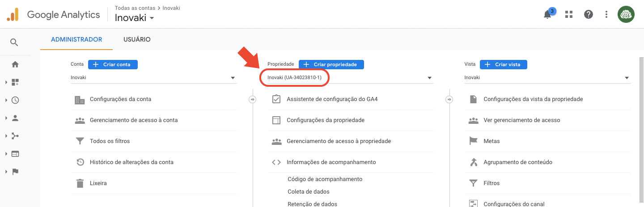Open the user account avatar
Screen dimensions: 644x207
click(626, 14)
